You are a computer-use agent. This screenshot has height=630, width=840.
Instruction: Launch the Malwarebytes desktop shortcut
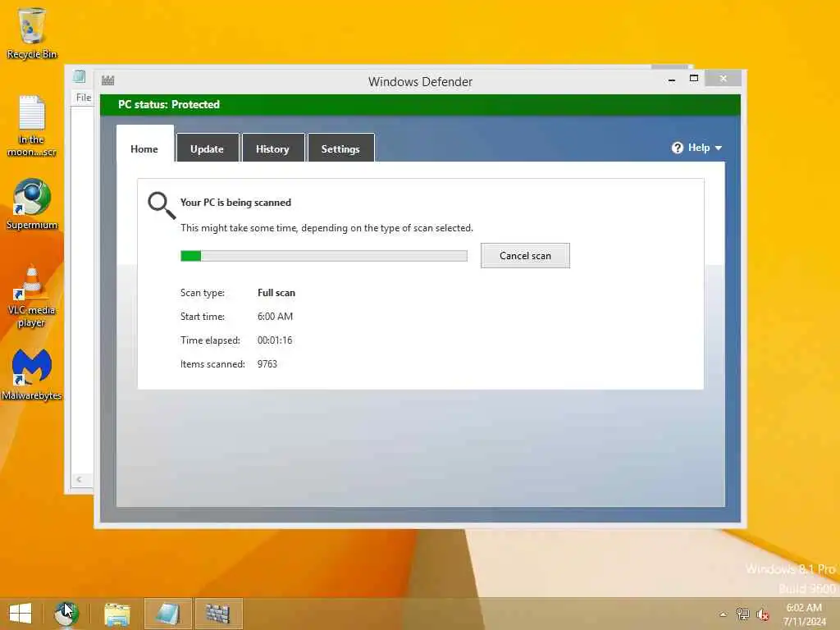coord(32,374)
